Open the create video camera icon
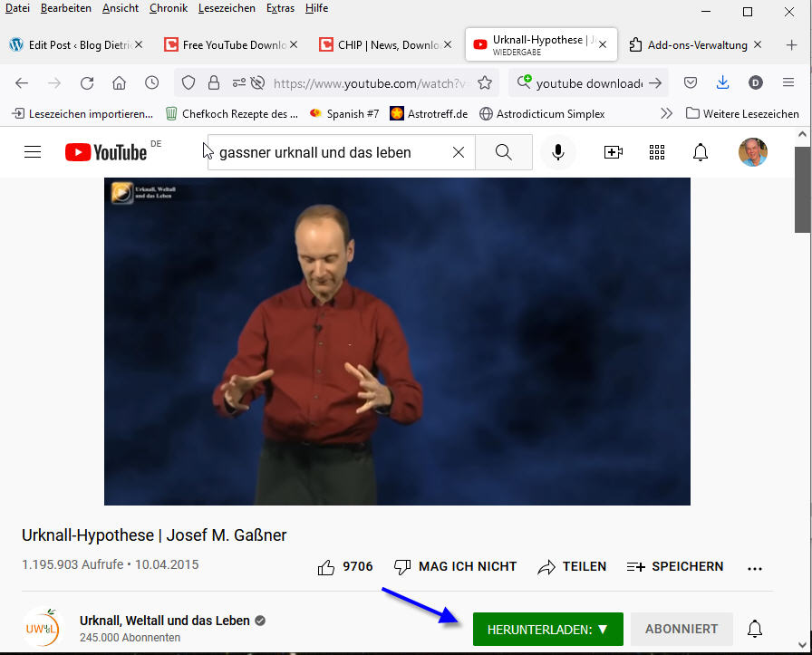Viewport: 812px width, 655px height. [x=614, y=152]
